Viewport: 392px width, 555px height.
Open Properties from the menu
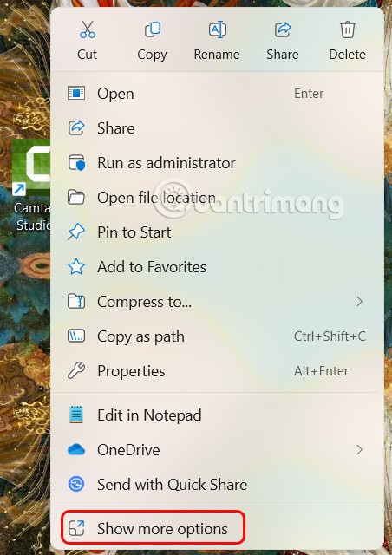click(218, 371)
